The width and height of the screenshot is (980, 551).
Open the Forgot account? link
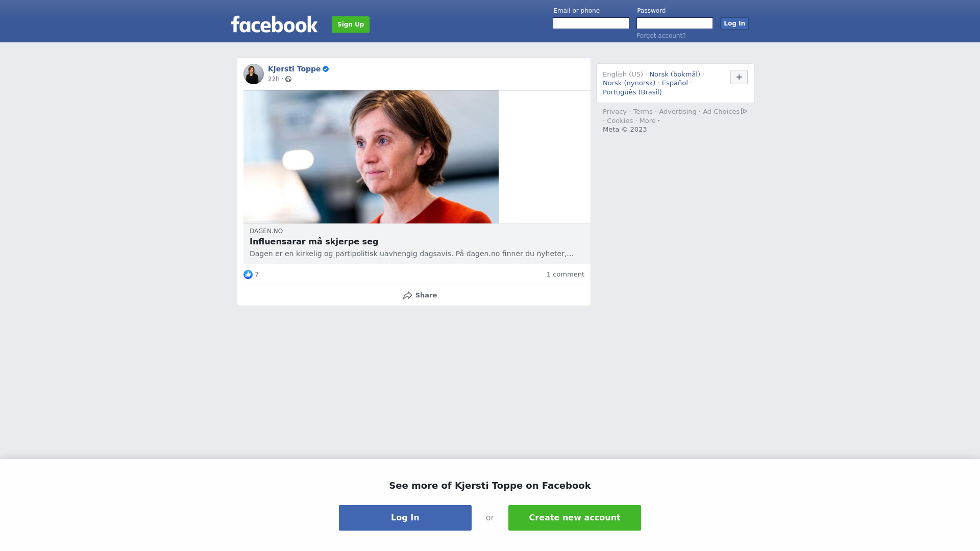tap(661, 36)
